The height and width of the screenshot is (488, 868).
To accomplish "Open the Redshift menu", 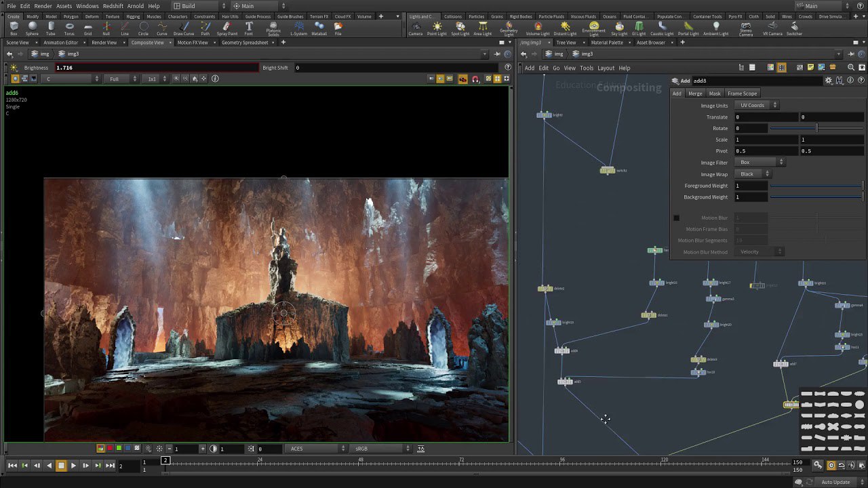I will pos(113,6).
